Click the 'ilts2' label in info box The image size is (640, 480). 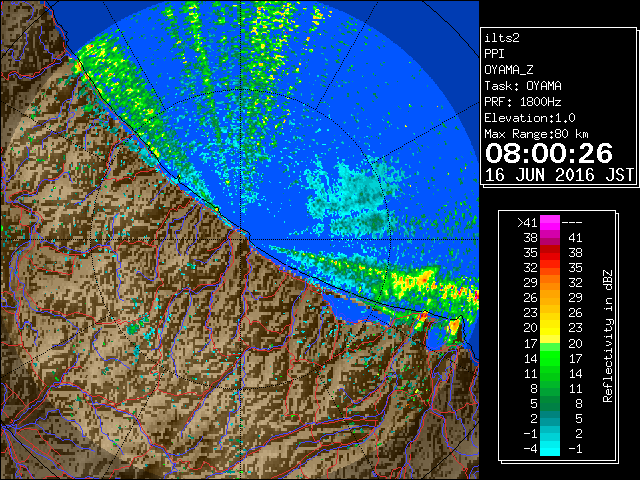tap(502, 38)
